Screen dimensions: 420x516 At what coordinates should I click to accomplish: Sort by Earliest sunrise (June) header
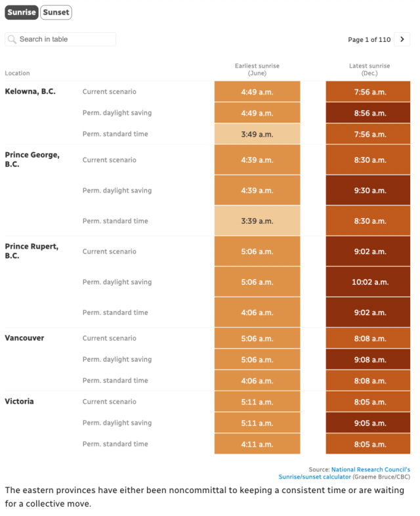pyautogui.click(x=257, y=69)
